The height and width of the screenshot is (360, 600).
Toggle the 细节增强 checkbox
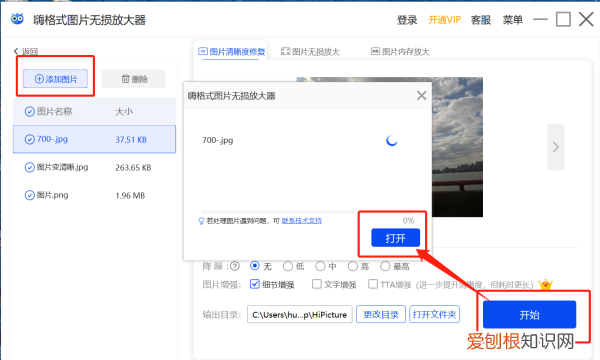(255, 284)
